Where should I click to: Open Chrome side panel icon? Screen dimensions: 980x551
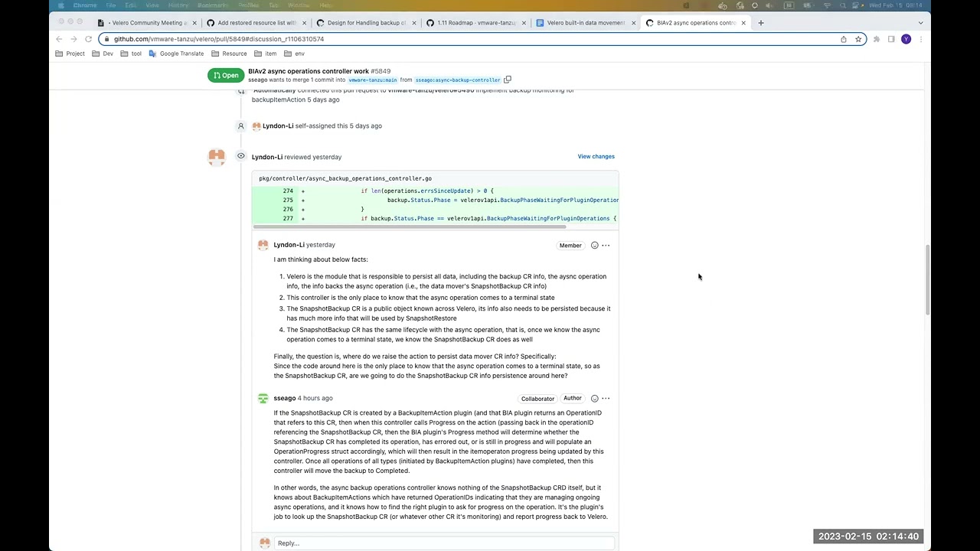(x=891, y=39)
